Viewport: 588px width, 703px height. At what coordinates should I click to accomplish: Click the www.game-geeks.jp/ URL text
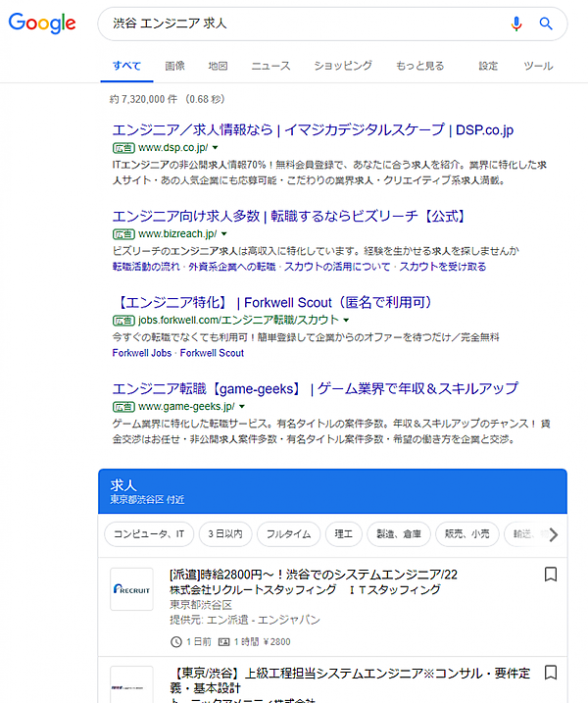click(186, 406)
